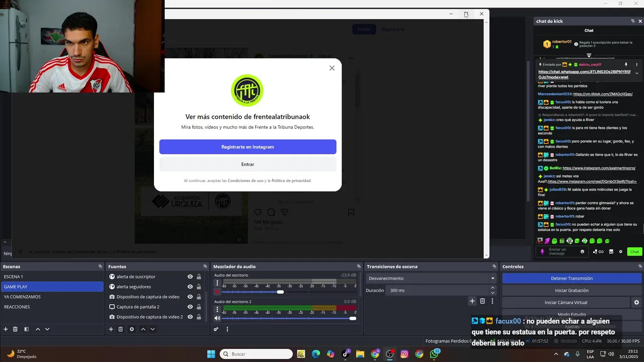Hide Captura de pantalla 2 source
The image size is (644, 362).
coord(190,307)
